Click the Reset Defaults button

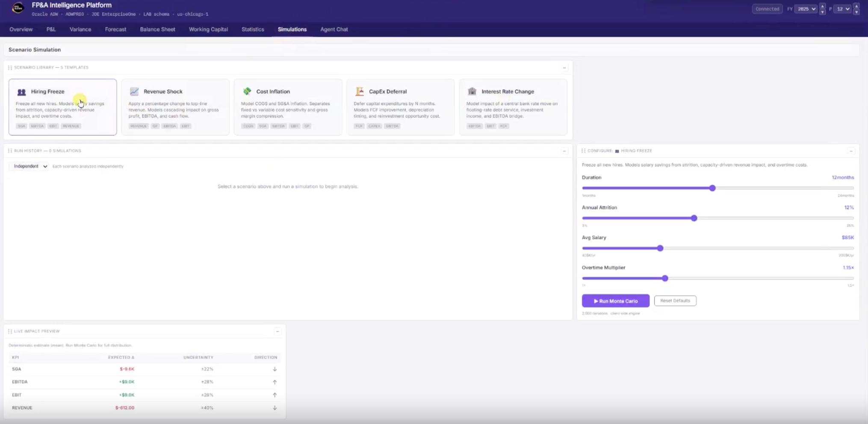pos(675,301)
